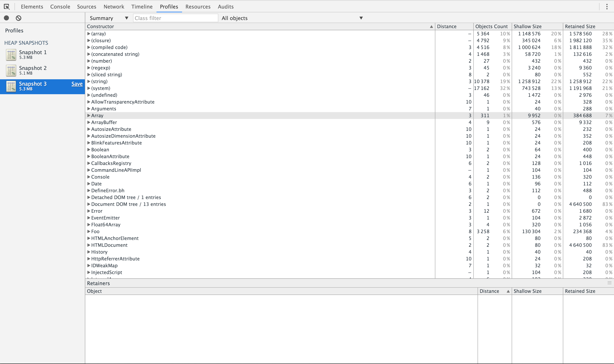Viewport: 614px width, 364px height.
Task: Expand the (closure) constructor row
Action: [x=89, y=40]
